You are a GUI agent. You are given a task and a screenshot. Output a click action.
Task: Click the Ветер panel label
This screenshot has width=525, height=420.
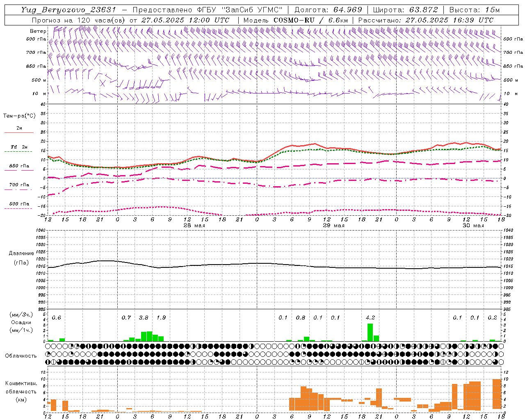tap(38, 31)
